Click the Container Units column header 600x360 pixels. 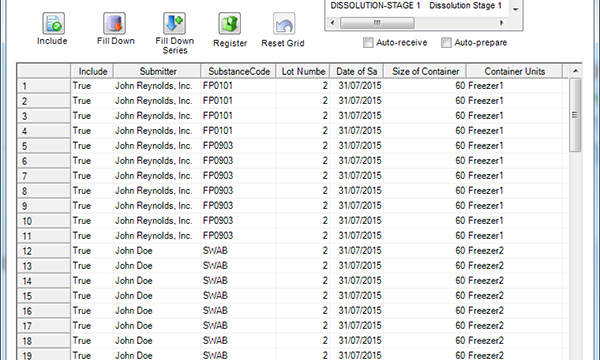[x=515, y=71]
